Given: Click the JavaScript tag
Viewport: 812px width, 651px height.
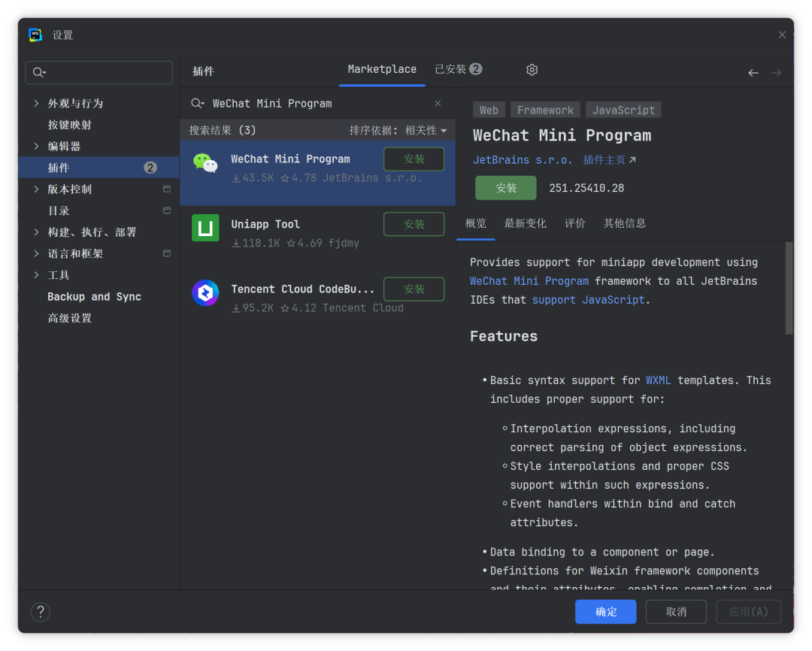Looking at the screenshot, I should pyautogui.click(x=623, y=111).
